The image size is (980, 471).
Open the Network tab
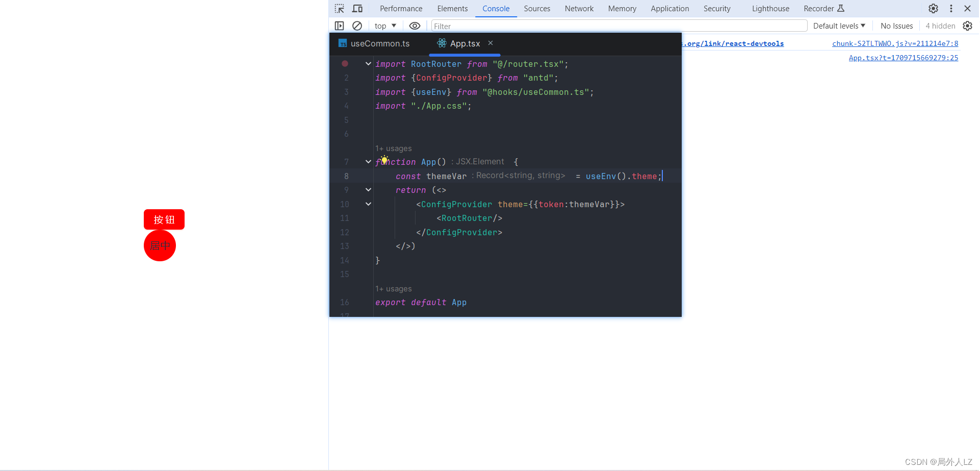[579, 9]
